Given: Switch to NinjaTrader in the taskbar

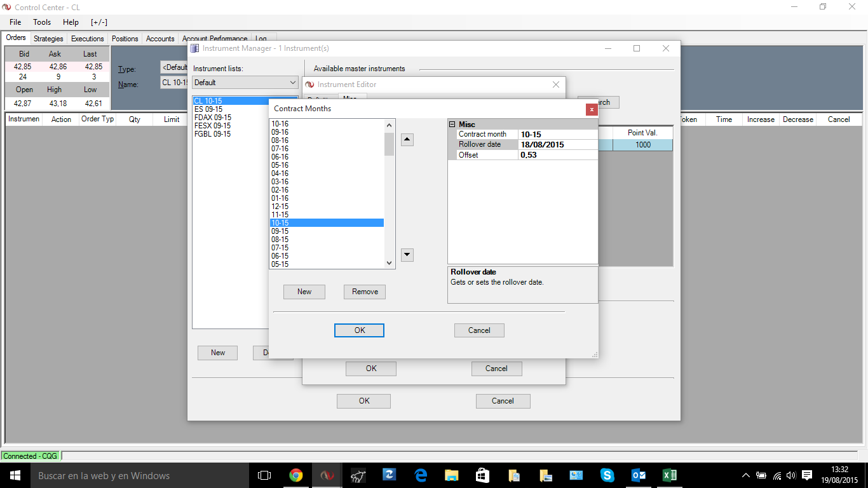Looking at the screenshot, I should coord(327,475).
